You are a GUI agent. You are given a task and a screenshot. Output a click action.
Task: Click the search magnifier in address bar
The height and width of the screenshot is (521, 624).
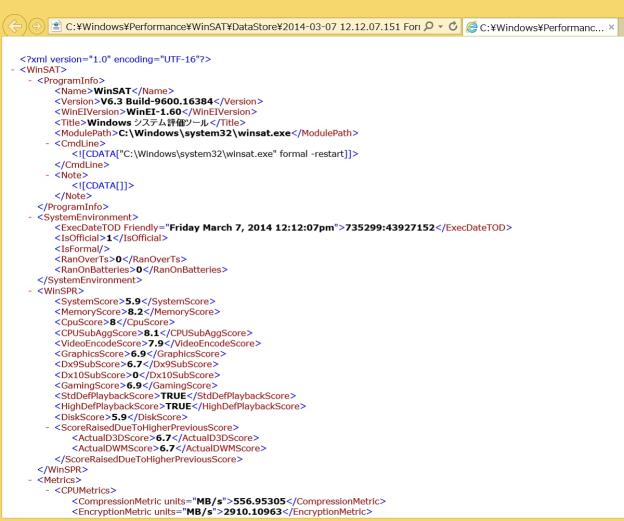pyautogui.click(x=428, y=26)
